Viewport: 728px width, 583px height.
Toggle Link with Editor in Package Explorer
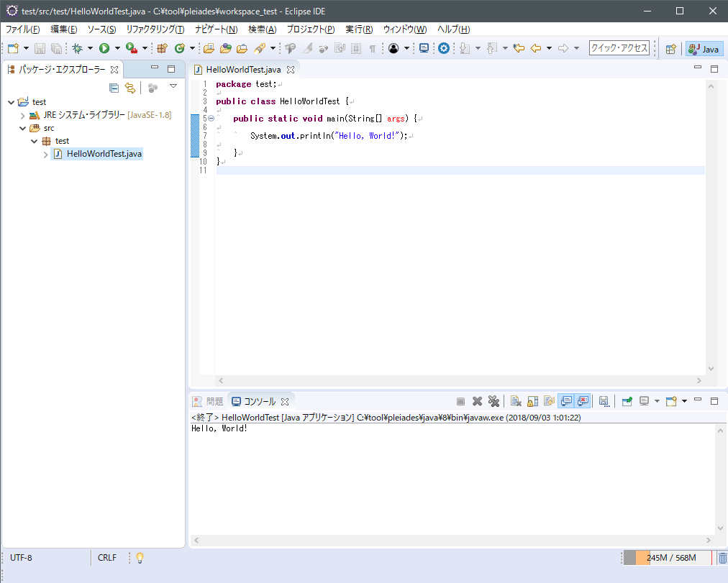(130, 88)
